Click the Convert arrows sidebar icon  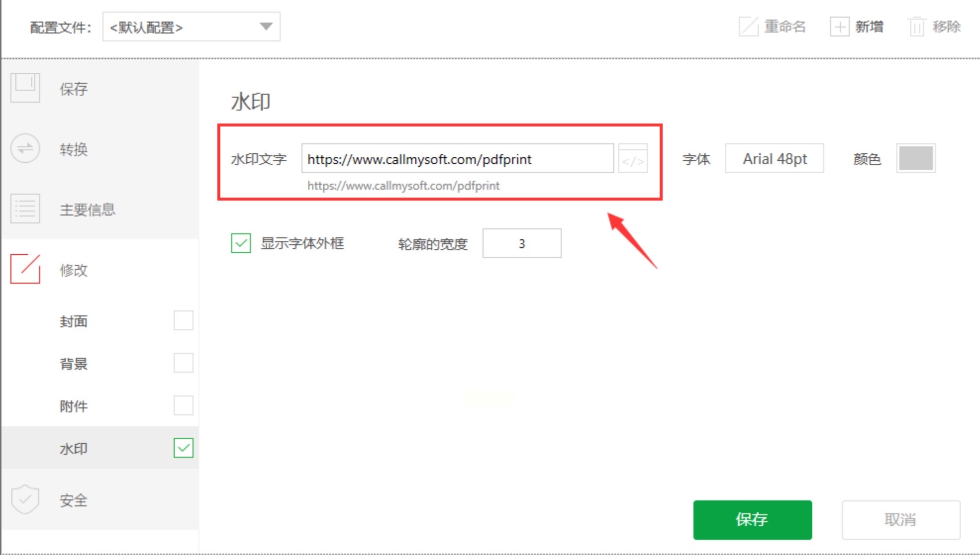click(25, 148)
